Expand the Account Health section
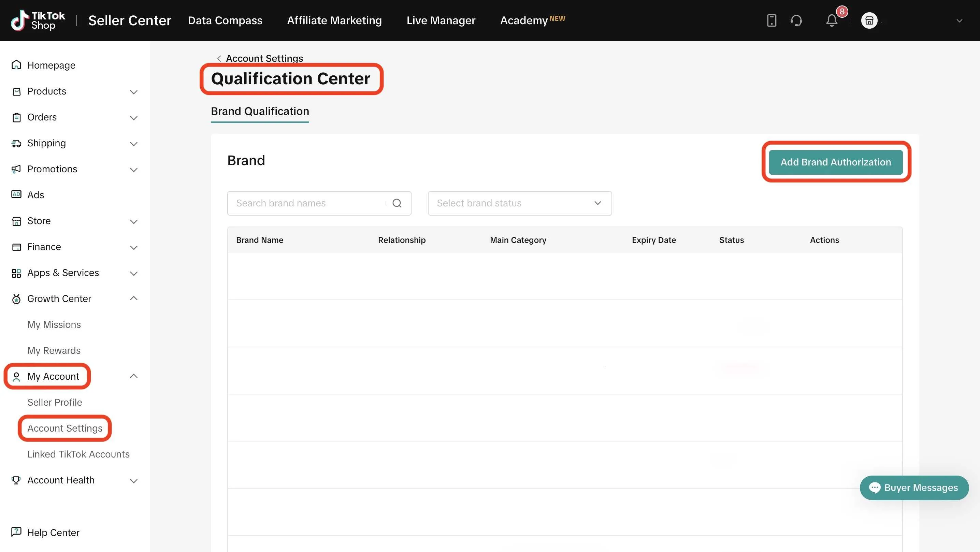Screen dimensions: 980x552 (133, 480)
